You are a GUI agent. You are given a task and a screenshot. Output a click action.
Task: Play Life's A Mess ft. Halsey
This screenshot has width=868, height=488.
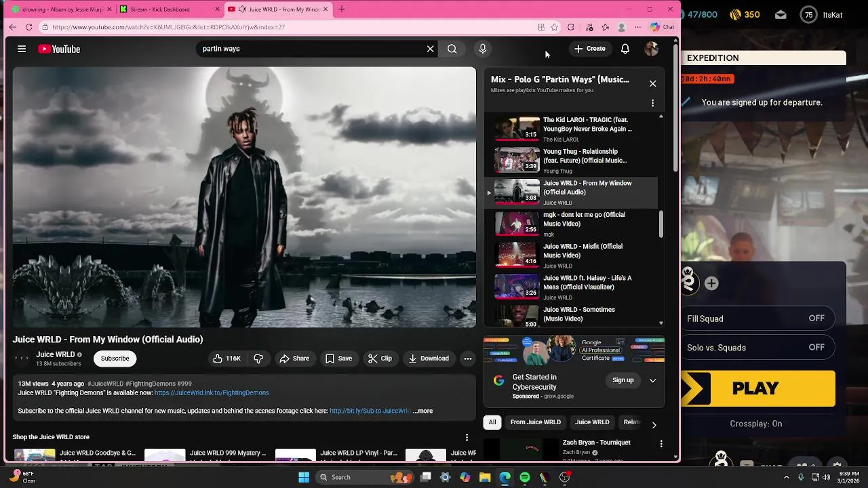(x=571, y=287)
